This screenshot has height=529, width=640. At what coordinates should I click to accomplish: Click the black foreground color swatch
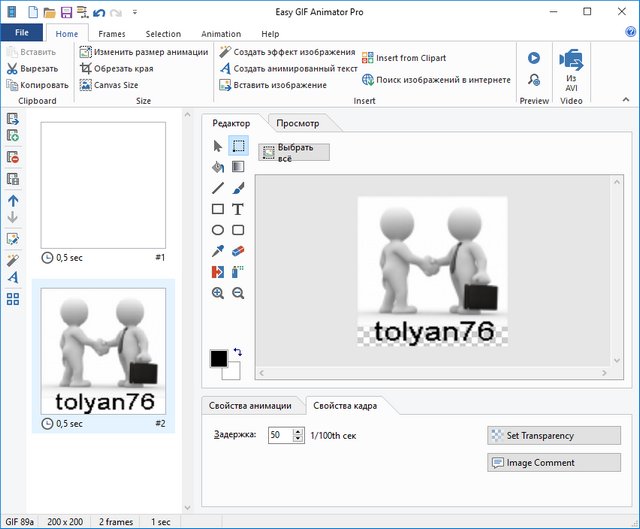218,358
